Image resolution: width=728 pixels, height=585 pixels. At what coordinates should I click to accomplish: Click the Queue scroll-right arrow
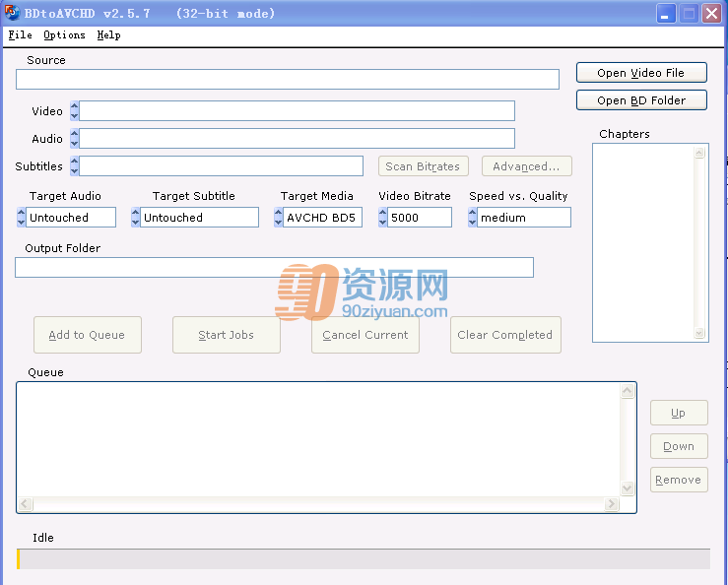click(x=612, y=504)
